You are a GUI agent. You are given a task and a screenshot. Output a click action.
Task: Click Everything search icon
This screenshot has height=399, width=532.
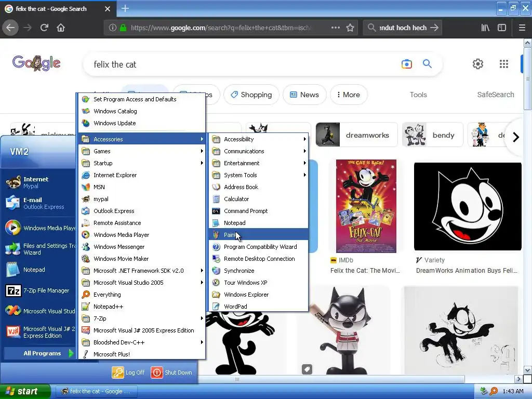pyautogui.click(x=86, y=295)
